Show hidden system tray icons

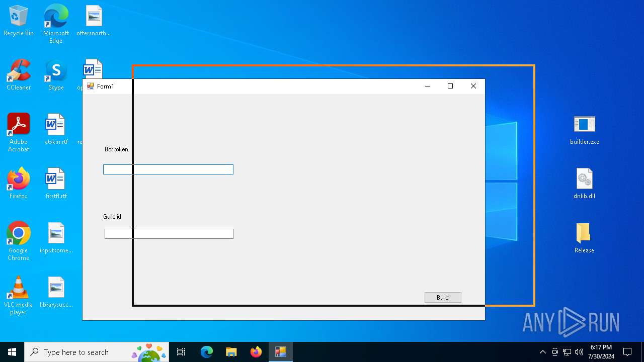542,352
